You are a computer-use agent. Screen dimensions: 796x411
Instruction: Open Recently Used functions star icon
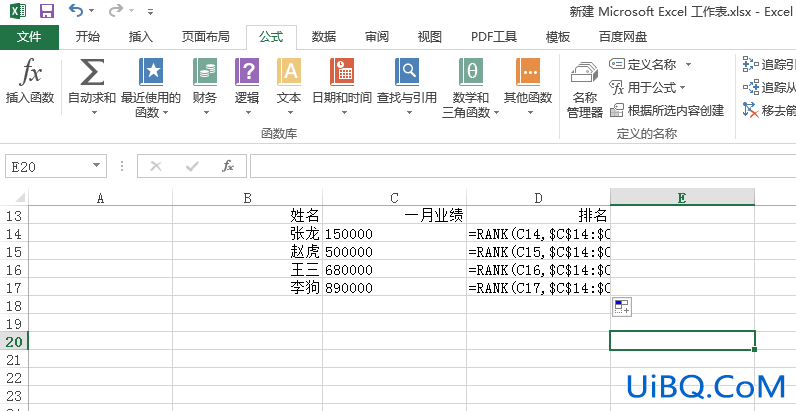pos(151,72)
